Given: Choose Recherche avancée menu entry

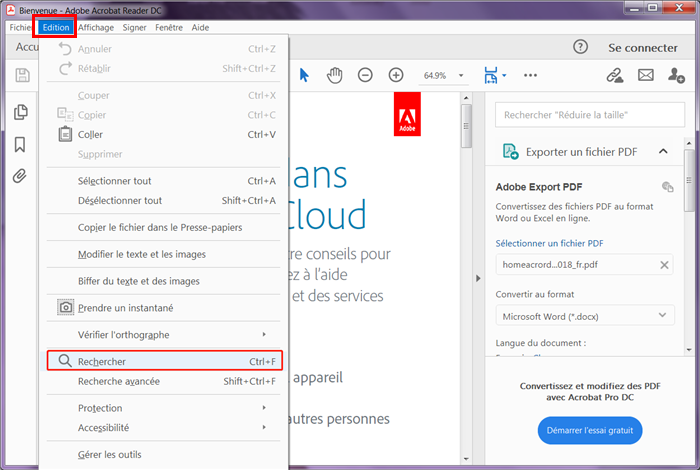Looking at the screenshot, I should (164, 381).
